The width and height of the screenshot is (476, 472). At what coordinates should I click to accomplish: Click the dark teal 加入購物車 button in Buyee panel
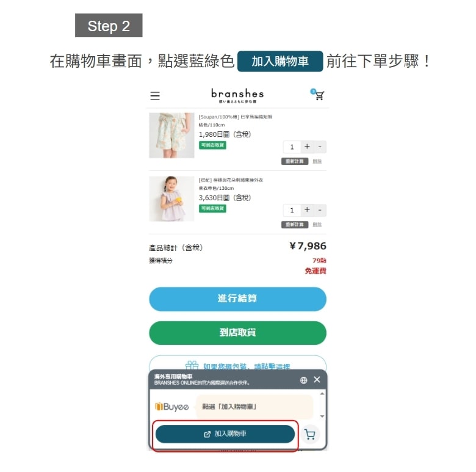tap(225, 434)
